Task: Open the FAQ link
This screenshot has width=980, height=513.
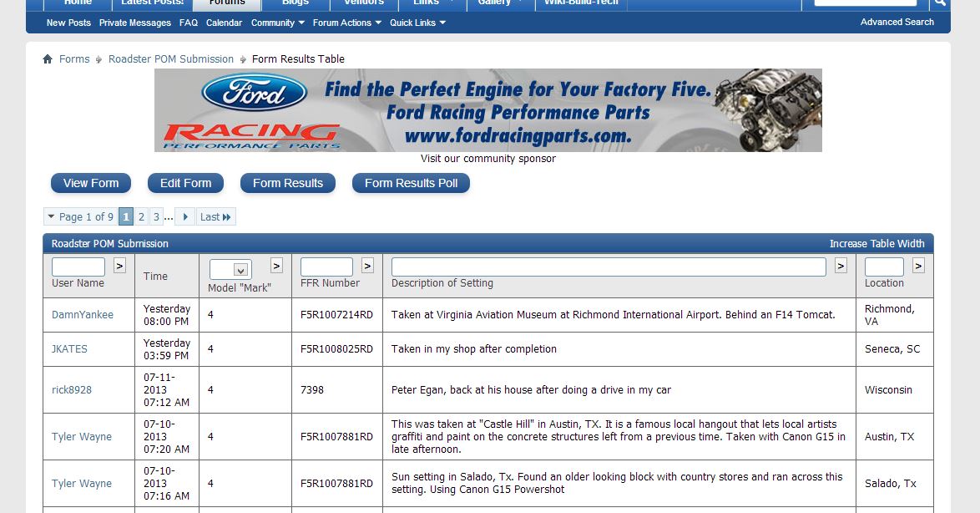Action: [188, 23]
